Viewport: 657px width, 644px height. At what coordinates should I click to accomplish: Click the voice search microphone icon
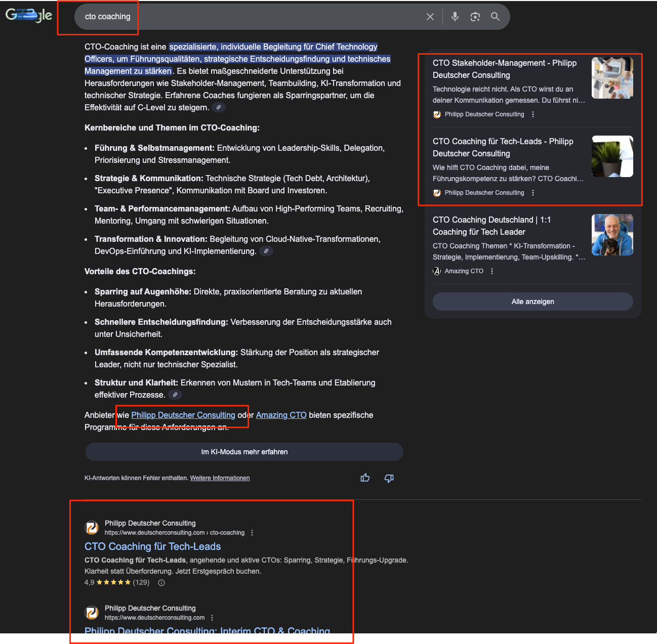pyautogui.click(x=455, y=16)
